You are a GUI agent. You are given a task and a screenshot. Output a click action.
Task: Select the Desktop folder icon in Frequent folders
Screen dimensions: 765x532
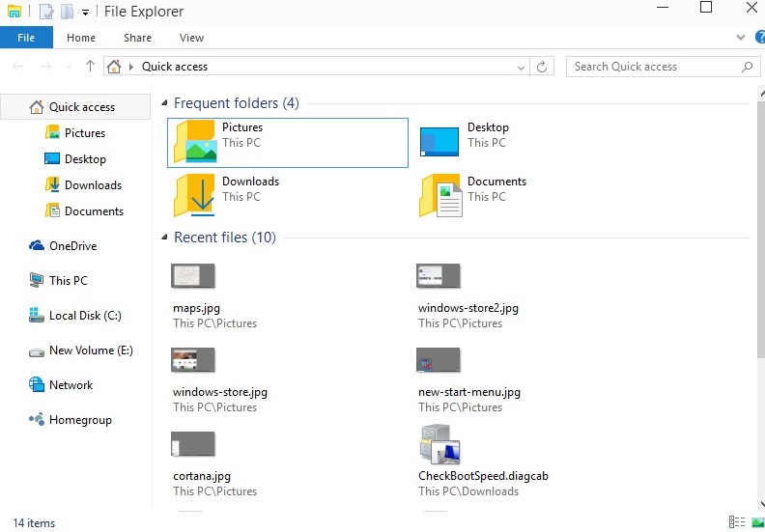coord(439,141)
